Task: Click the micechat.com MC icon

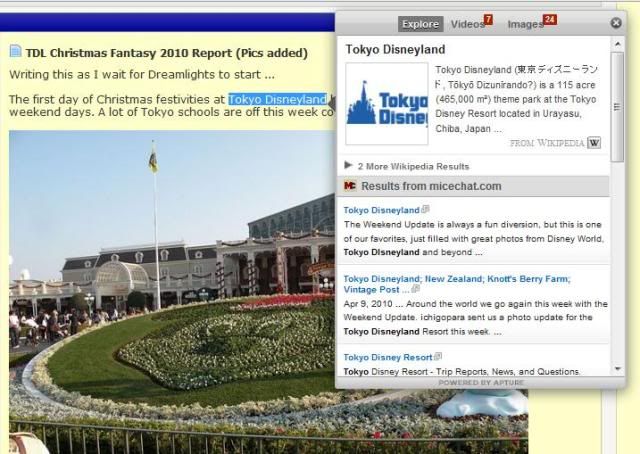Action: pos(350,186)
